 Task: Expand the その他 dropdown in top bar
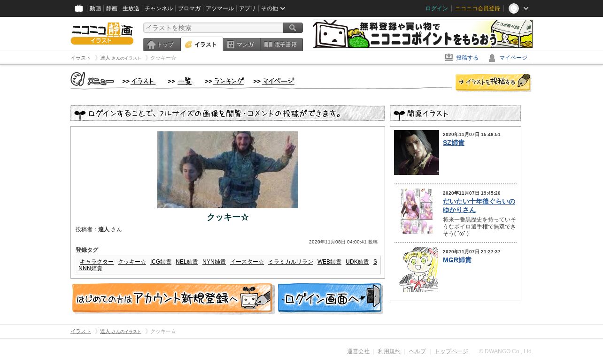pyautogui.click(x=273, y=8)
